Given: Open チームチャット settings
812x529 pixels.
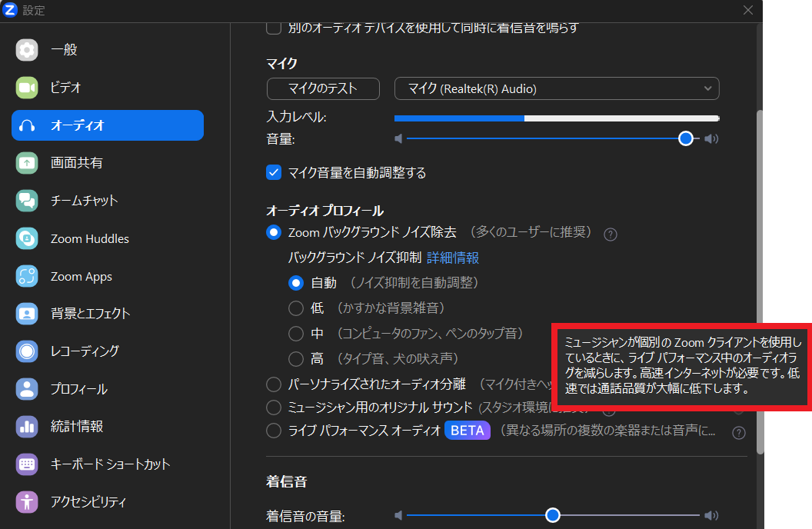Looking at the screenshot, I should pos(108,201).
